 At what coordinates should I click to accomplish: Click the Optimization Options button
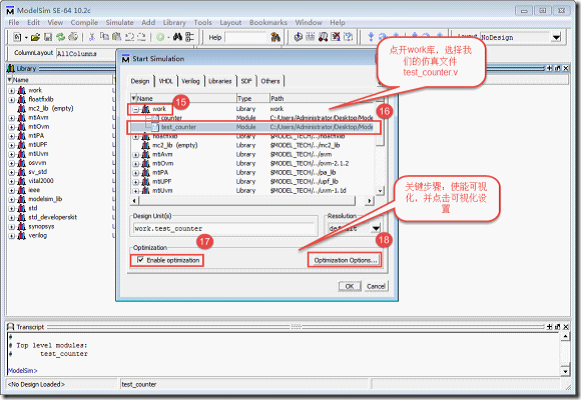coord(345,260)
